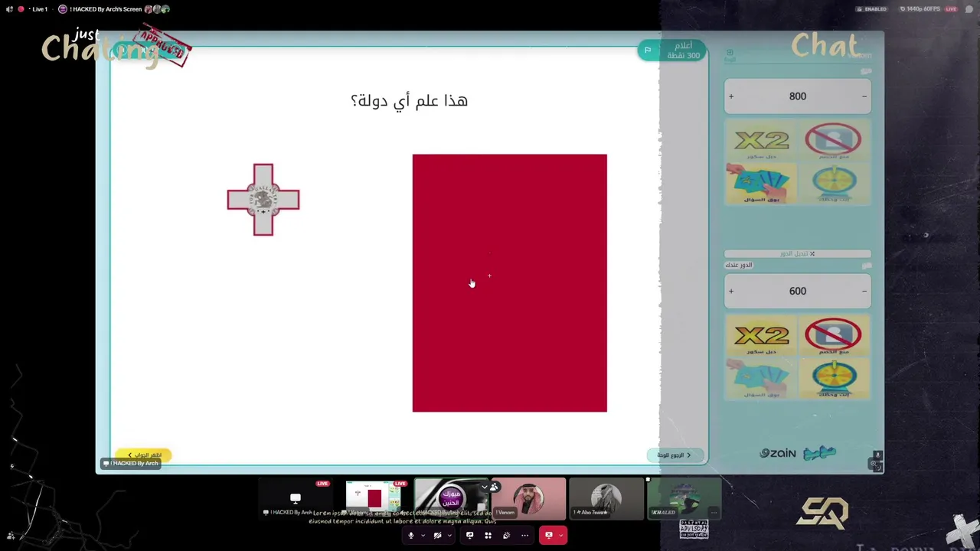Mute the microphone in the call toolbar

point(411,536)
